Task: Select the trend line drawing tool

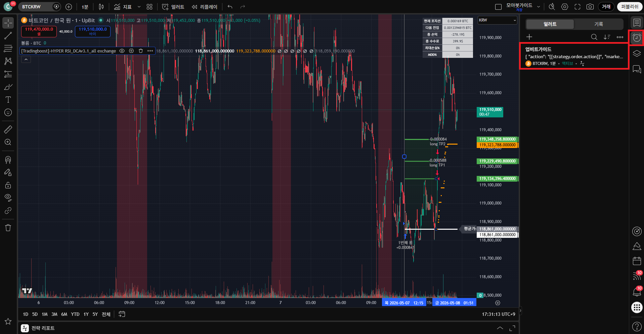Action: [8, 36]
